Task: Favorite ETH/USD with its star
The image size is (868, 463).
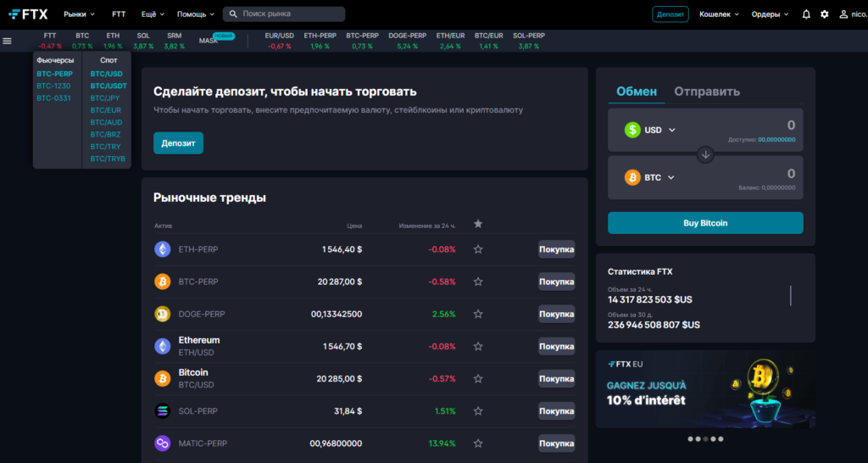Action: pos(478,347)
